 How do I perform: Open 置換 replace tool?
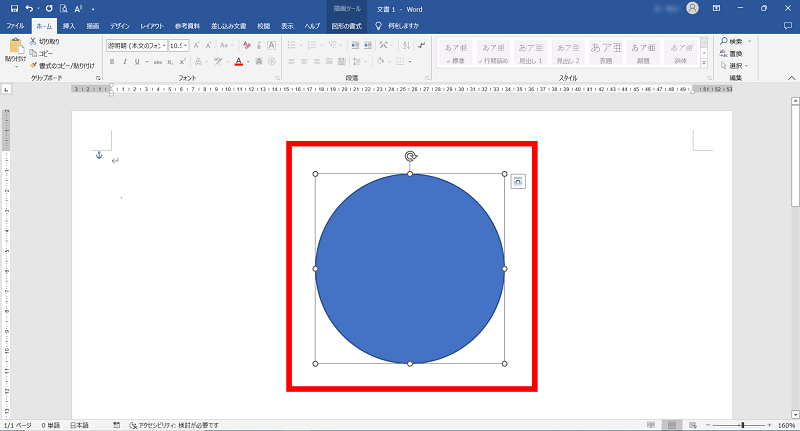(x=731, y=54)
